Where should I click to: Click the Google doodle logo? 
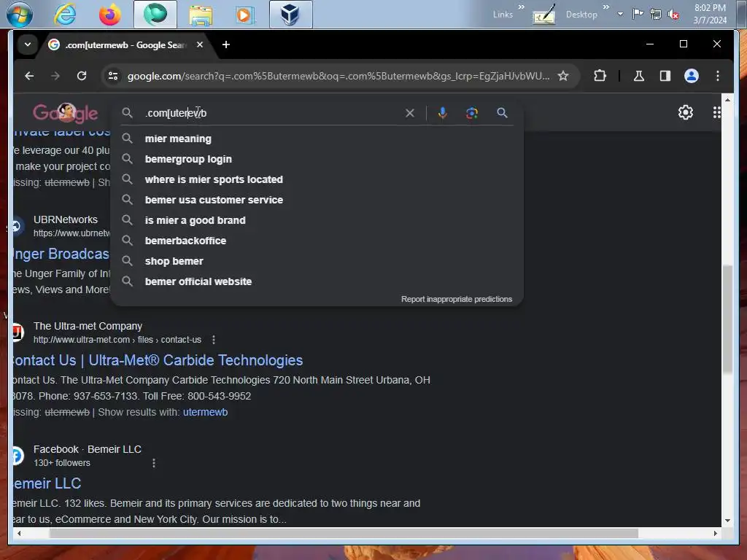[x=65, y=113]
